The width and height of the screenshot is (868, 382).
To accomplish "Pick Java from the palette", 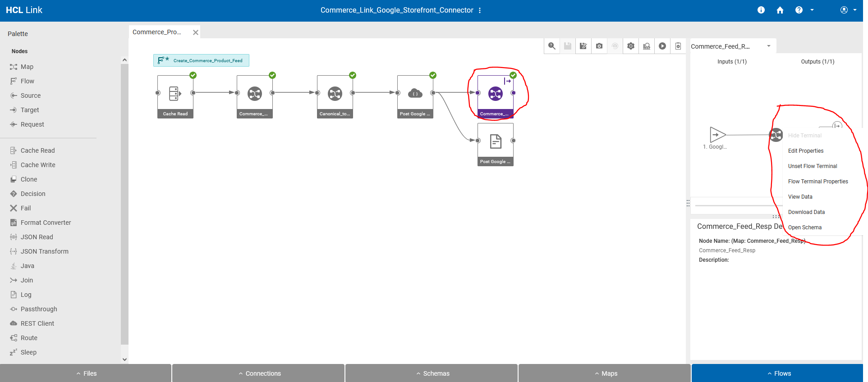I will (22, 266).
